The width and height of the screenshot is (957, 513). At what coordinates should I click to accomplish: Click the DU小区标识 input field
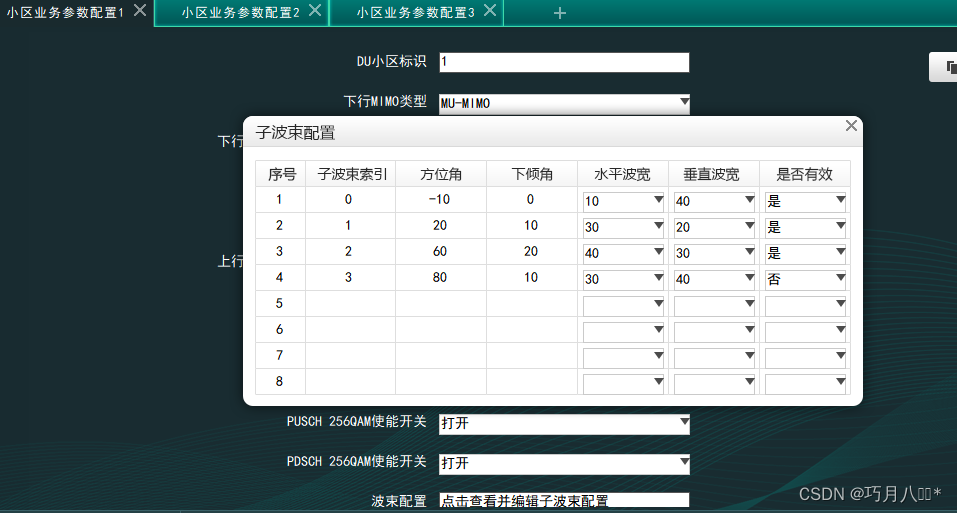[x=564, y=62]
